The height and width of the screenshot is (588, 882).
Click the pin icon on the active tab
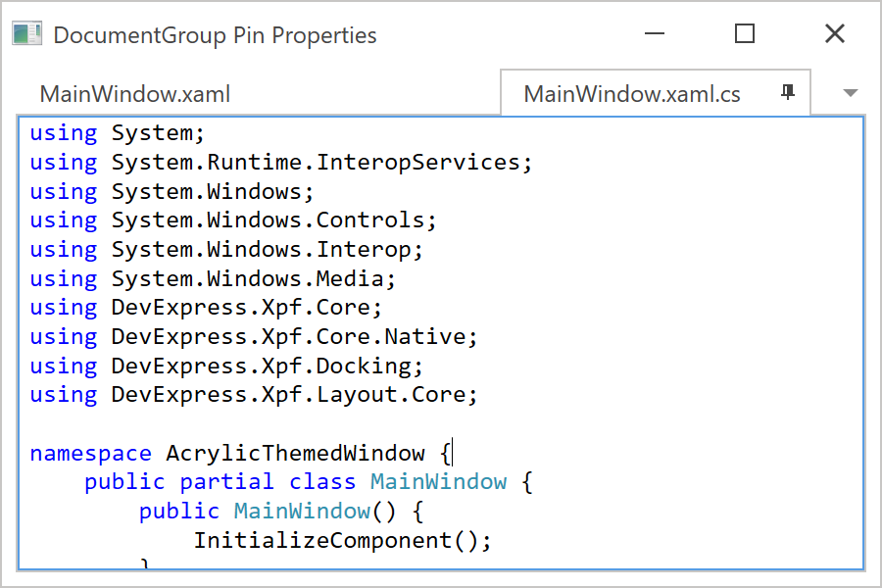point(787,92)
